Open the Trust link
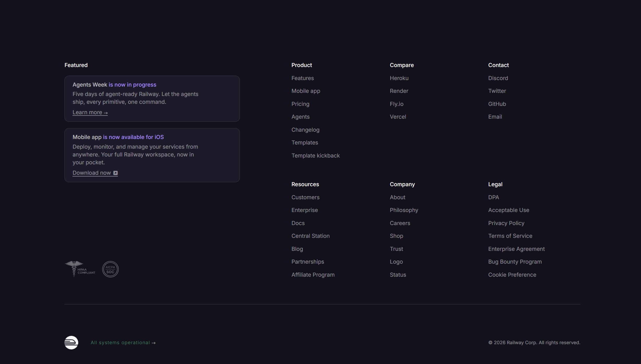This screenshot has height=364, width=641. pyautogui.click(x=396, y=249)
